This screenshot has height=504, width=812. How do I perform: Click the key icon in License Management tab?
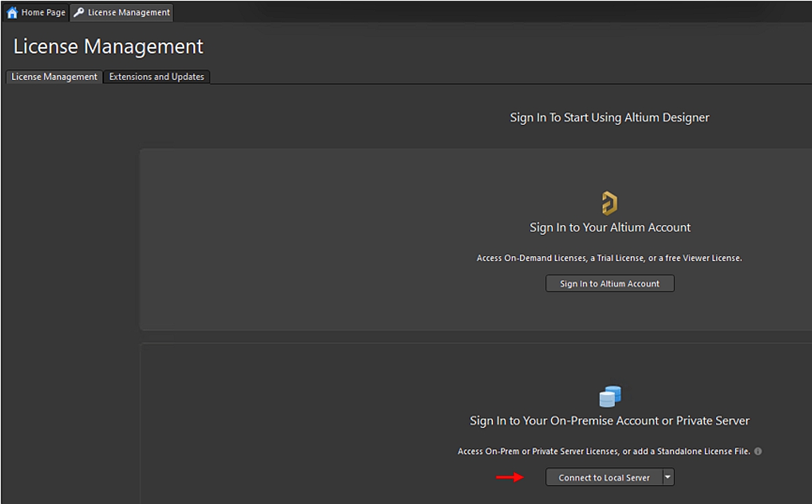click(x=79, y=12)
